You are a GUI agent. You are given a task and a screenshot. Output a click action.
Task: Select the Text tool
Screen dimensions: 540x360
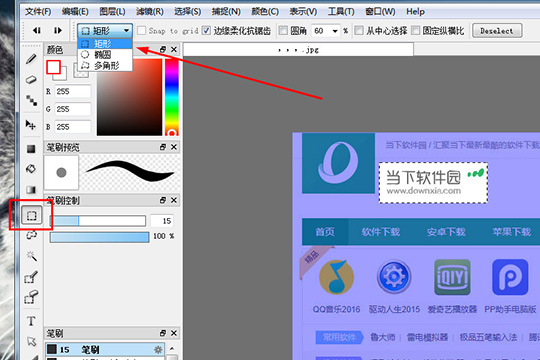click(x=31, y=321)
